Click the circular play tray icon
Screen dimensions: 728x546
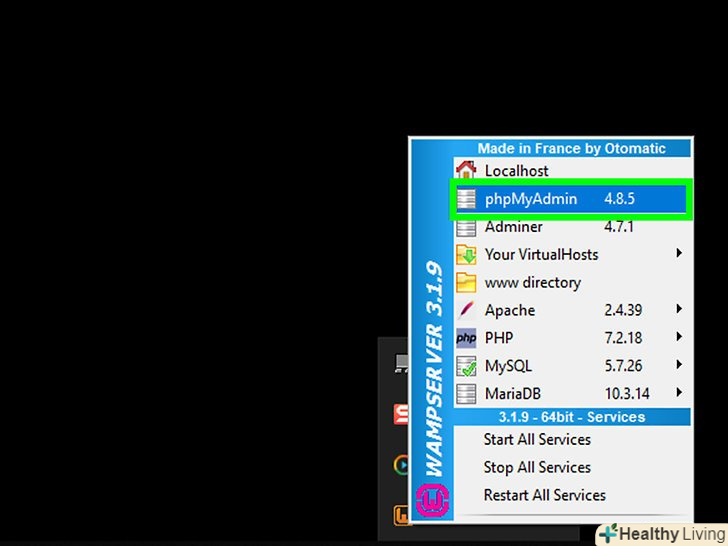pos(402,465)
